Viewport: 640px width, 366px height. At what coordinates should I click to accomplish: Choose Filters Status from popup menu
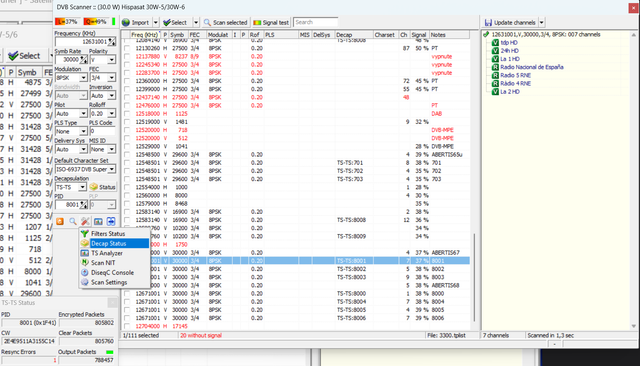115,233
